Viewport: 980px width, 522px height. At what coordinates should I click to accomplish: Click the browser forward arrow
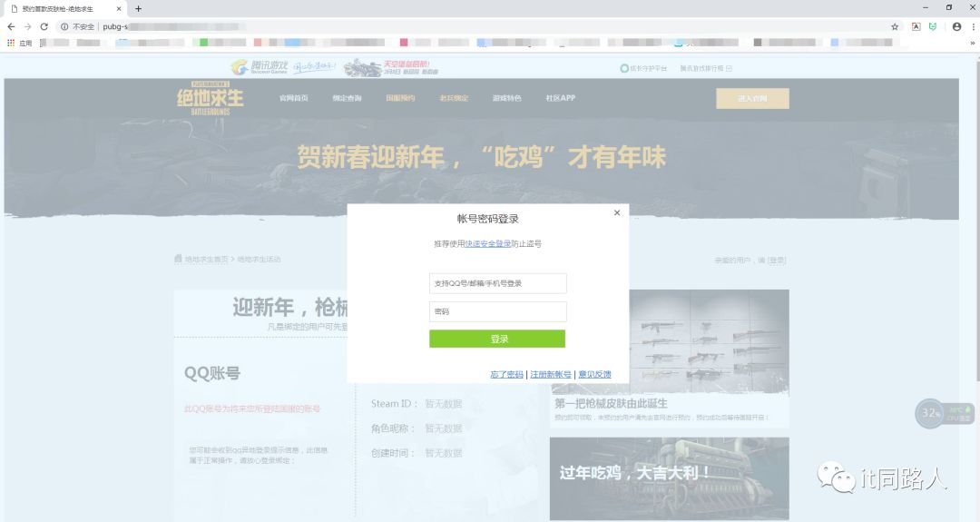coord(27,27)
